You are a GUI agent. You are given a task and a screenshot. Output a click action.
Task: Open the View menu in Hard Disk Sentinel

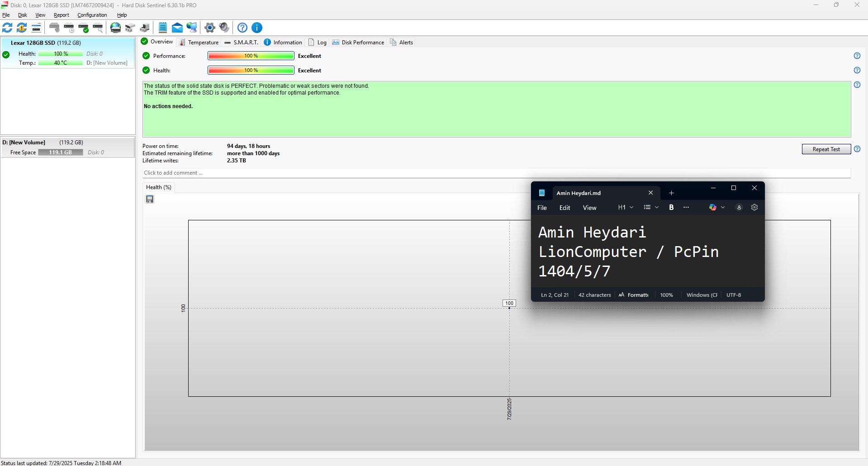coord(40,15)
